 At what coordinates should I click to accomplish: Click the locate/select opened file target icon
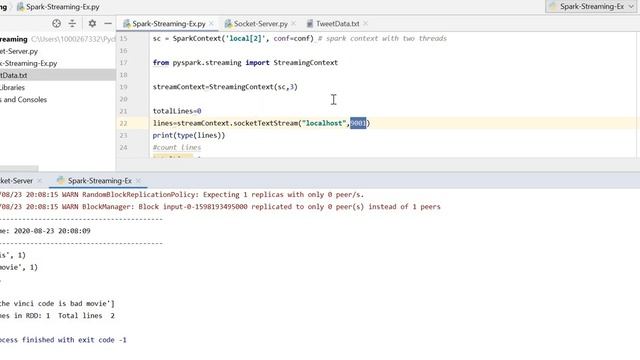click(56, 24)
